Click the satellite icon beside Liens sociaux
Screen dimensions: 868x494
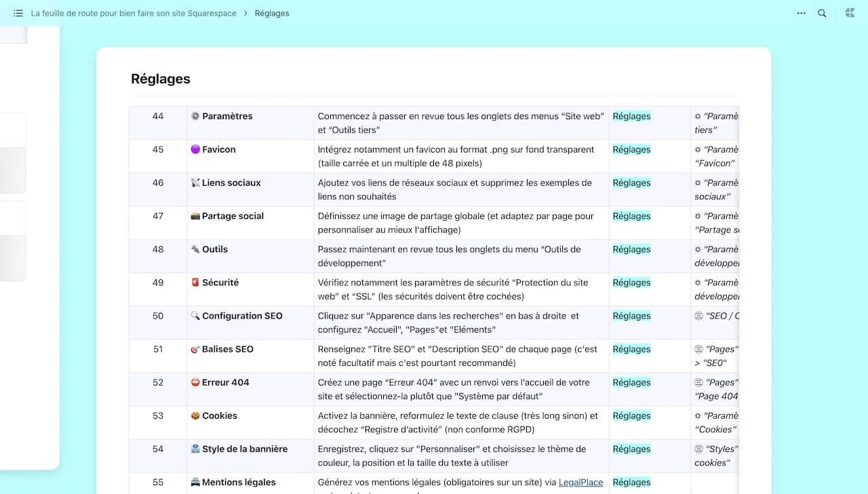(195, 182)
